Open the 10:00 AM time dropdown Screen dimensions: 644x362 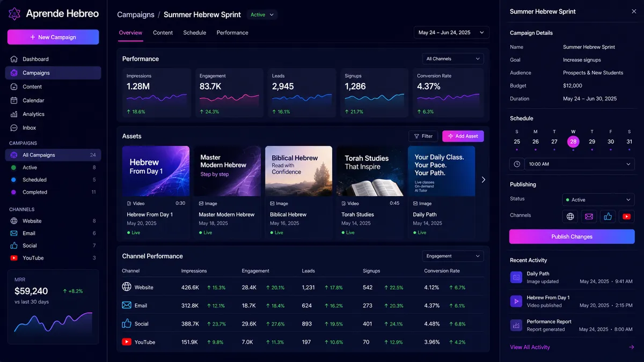click(580, 164)
